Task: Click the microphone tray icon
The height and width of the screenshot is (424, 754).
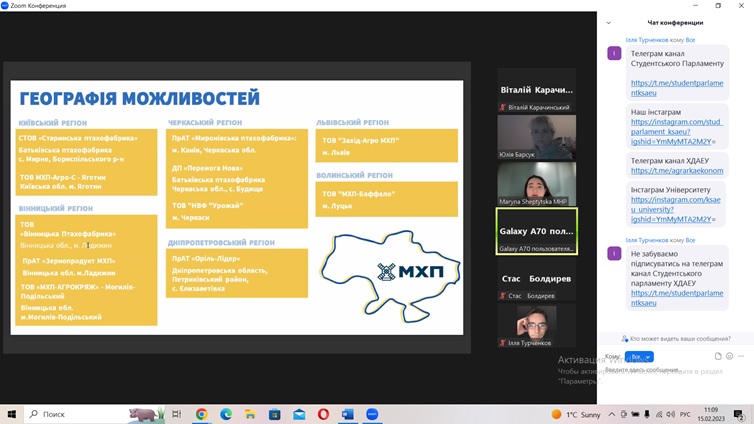Action: tap(647, 414)
